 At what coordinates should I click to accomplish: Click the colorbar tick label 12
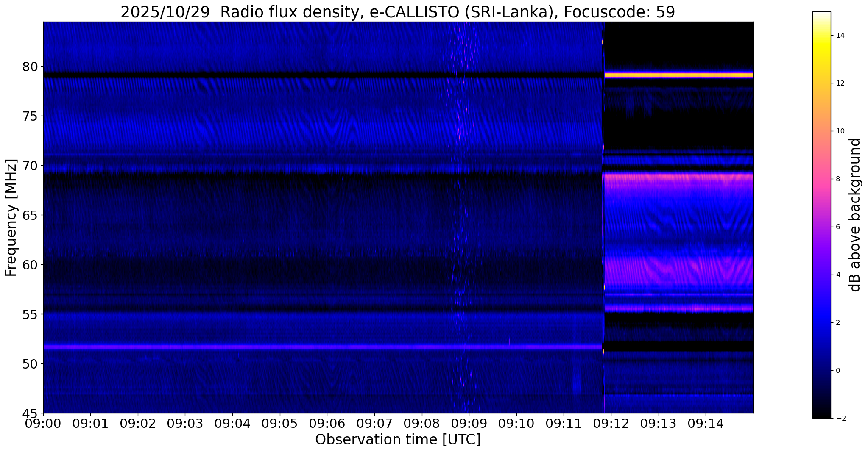point(840,83)
